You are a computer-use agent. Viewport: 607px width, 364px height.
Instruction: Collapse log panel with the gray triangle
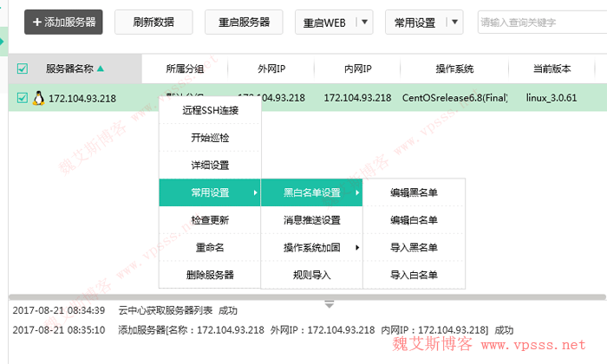329,304
